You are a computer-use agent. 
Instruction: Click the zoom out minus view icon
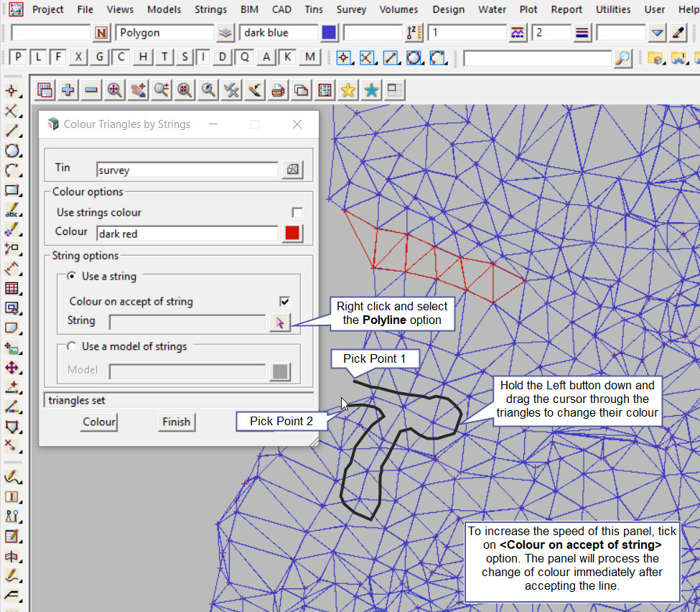pyautogui.click(x=91, y=90)
